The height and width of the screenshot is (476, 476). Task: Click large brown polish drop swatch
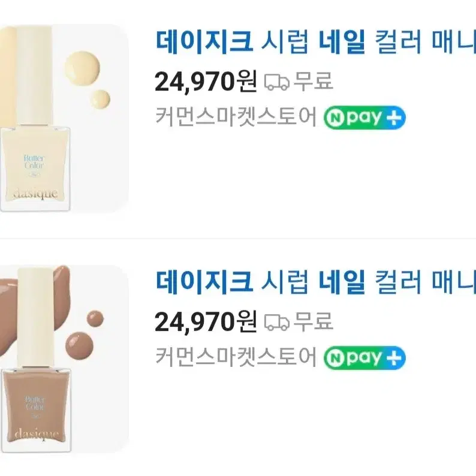pyautogui.click(x=80, y=346)
